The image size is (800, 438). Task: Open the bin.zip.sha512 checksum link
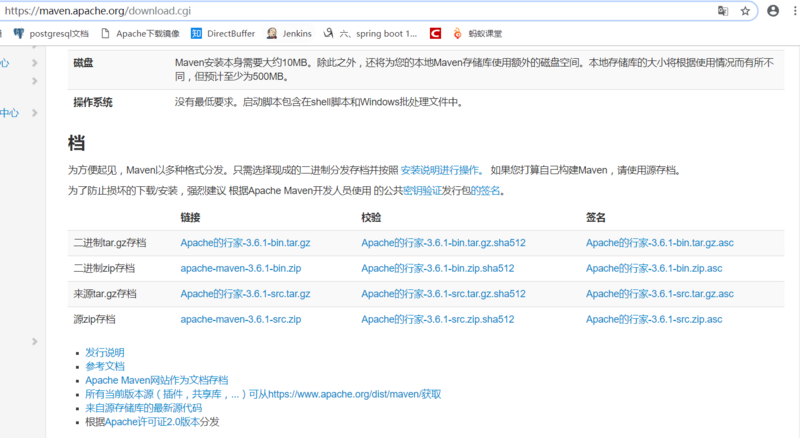click(438, 269)
